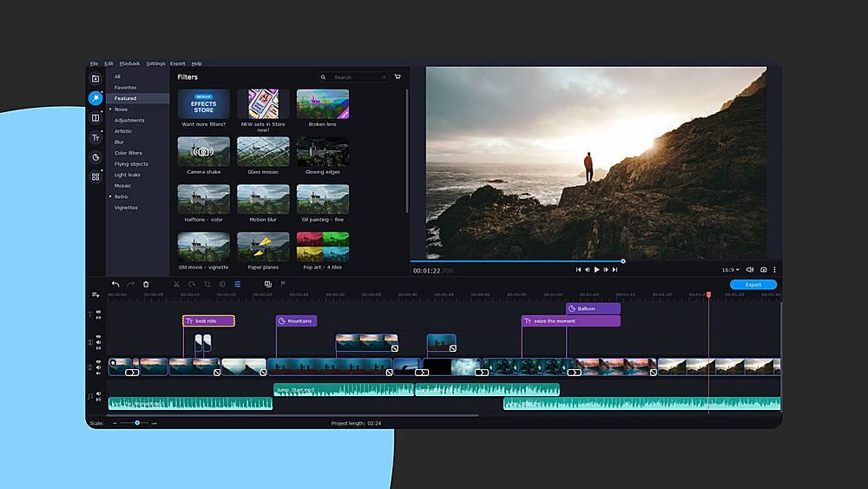Open the 16:9 aspect ratio dropdown
The height and width of the screenshot is (489, 868).
tap(730, 270)
